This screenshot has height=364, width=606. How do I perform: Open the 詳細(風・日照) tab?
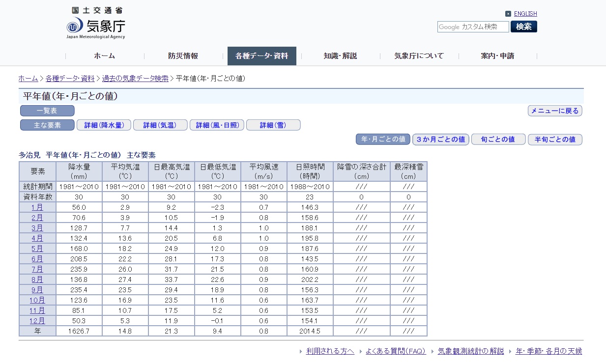coord(217,125)
